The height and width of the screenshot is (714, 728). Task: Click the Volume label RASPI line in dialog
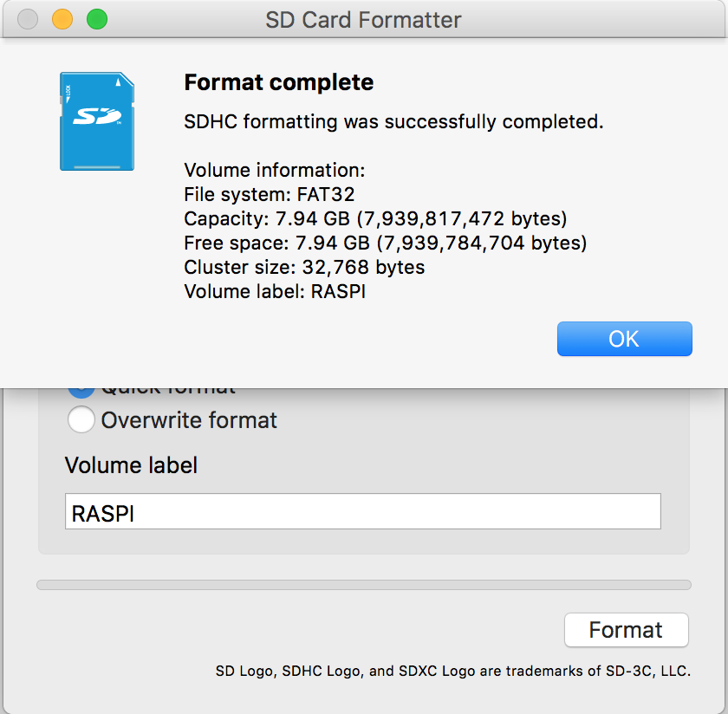(x=275, y=291)
